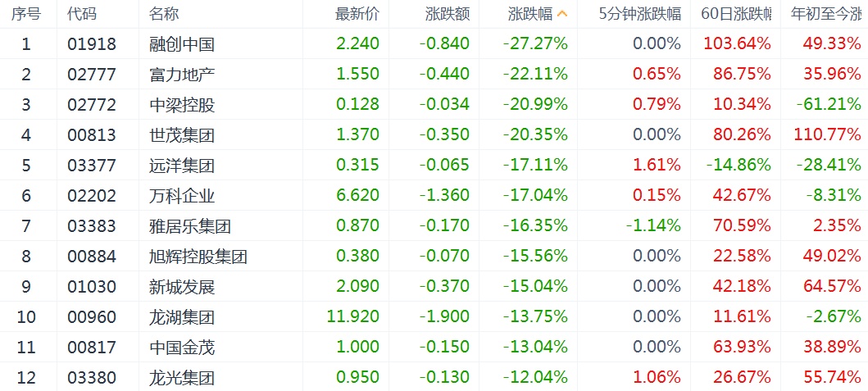Select the 中国金茂 stock name
Screen dimensions: 868x391
[182, 348]
